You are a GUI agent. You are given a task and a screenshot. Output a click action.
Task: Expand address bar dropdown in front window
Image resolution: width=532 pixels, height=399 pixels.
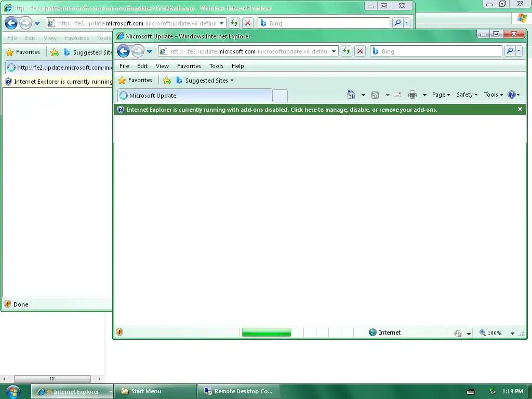[334, 51]
